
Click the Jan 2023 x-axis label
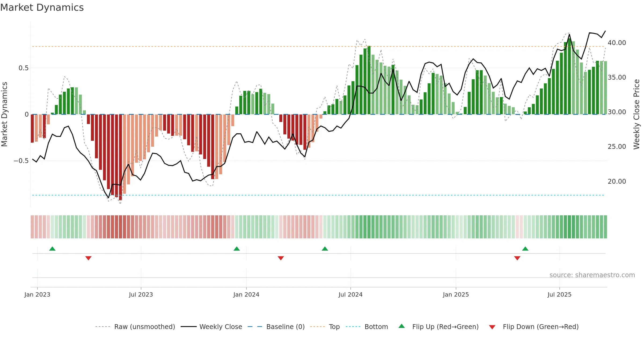pyautogui.click(x=37, y=294)
